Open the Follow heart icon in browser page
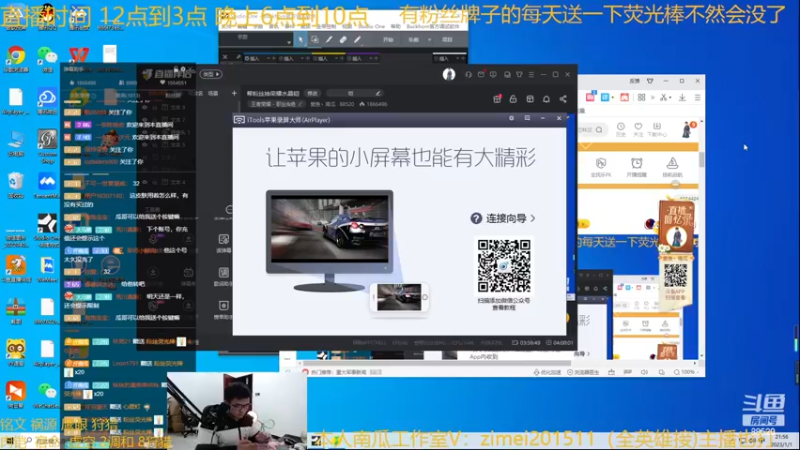This screenshot has width=800, height=450. pos(638,129)
